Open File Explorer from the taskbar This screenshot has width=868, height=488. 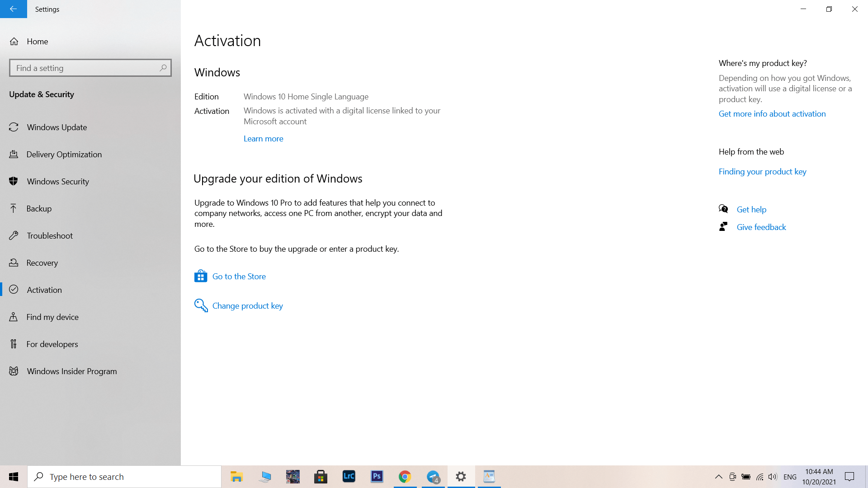pyautogui.click(x=236, y=477)
